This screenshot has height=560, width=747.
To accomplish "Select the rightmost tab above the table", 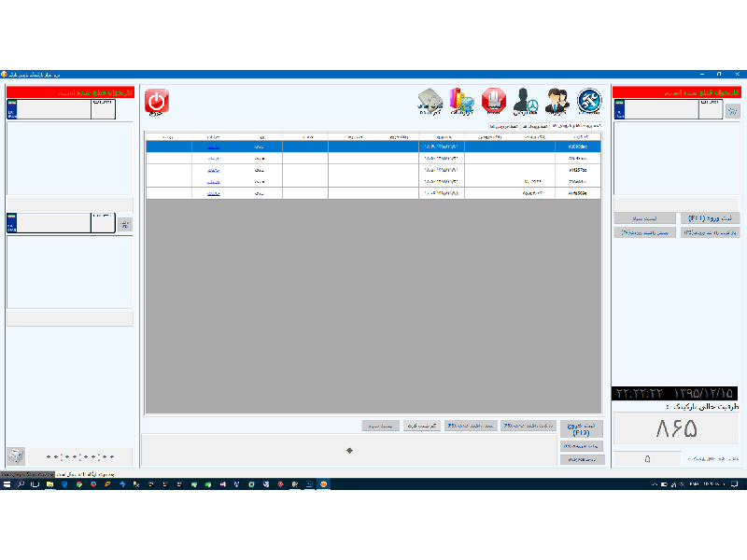I will 576,125.
